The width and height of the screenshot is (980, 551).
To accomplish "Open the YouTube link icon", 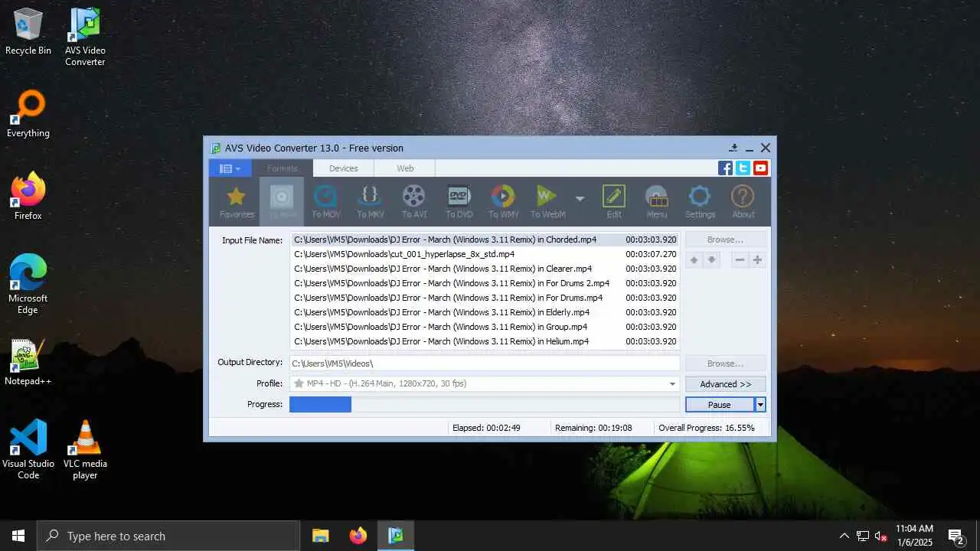I will (x=760, y=168).
